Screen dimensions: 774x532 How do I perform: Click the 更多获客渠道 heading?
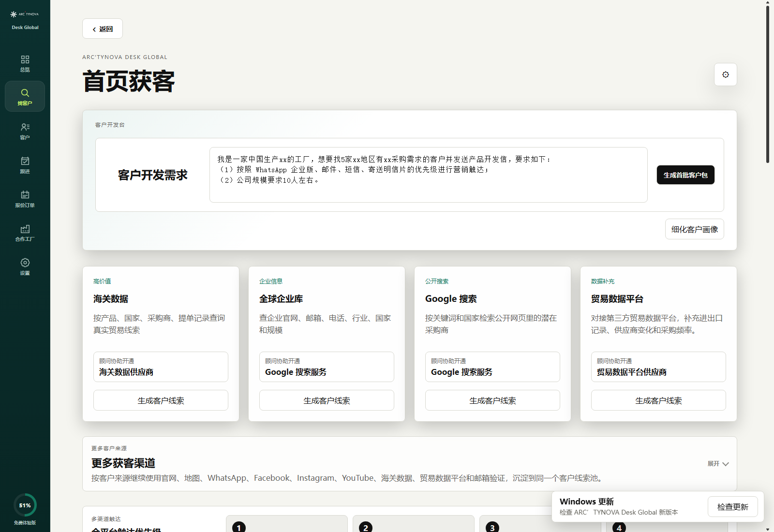pos(123,463)
